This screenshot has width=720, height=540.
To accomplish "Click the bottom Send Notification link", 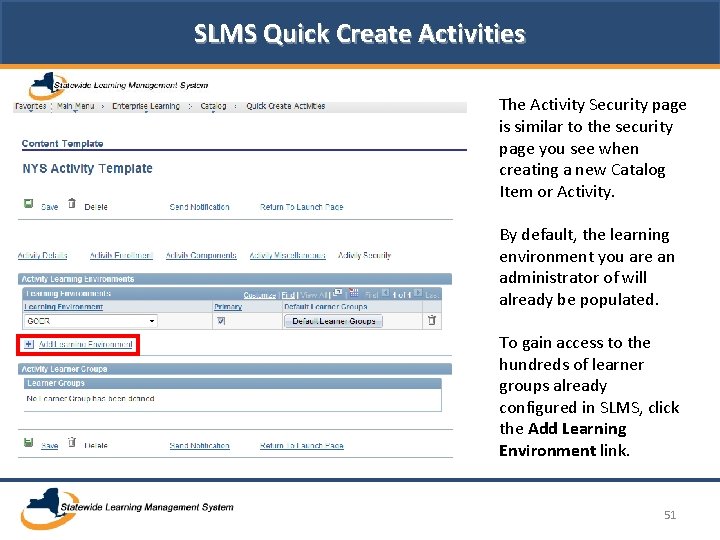I will pyautogui.click(x=199, y=445).
